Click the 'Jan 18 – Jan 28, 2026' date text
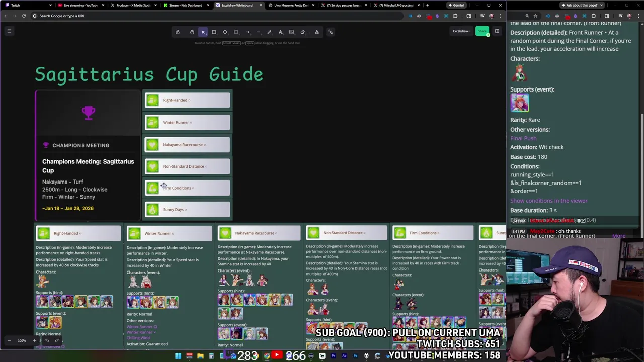 (68, 208)
